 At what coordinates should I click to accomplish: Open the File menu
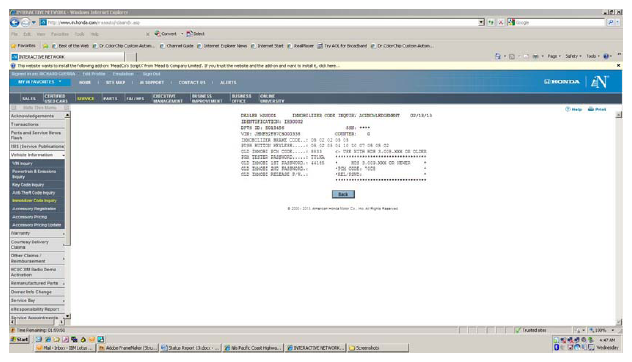point(15,34)
